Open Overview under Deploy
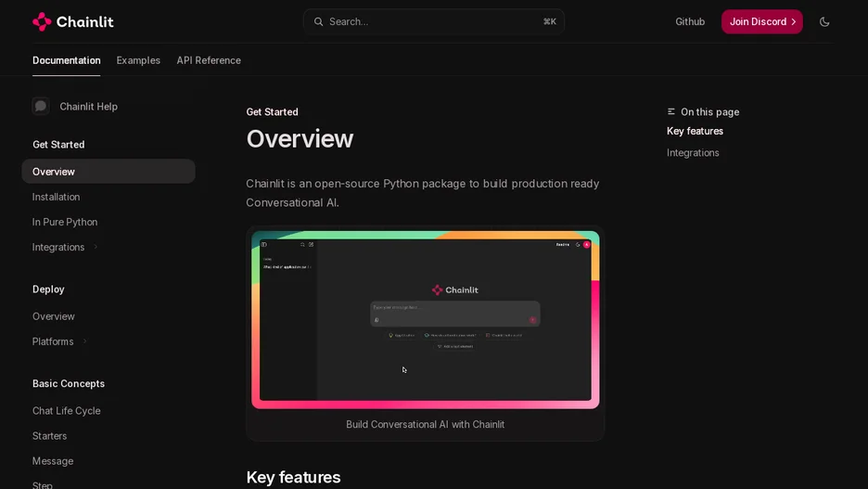This screenshot has height=489, width=868. pos(53,316)
